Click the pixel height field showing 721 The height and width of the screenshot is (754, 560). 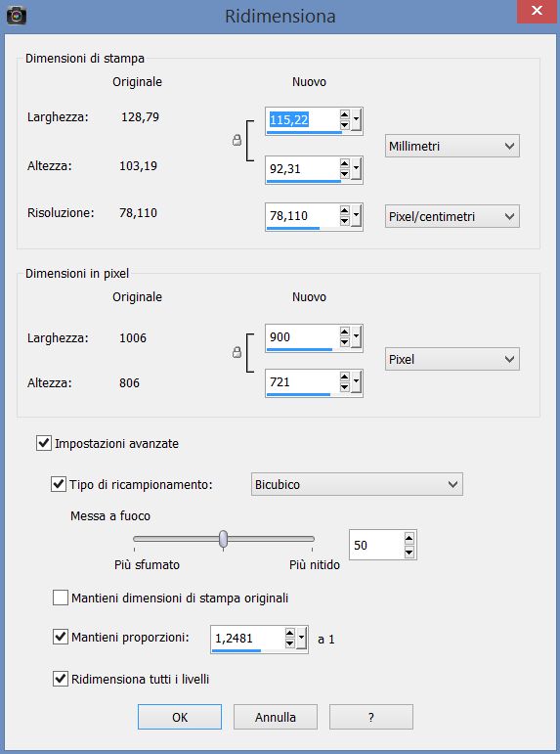tap(302, 382)
